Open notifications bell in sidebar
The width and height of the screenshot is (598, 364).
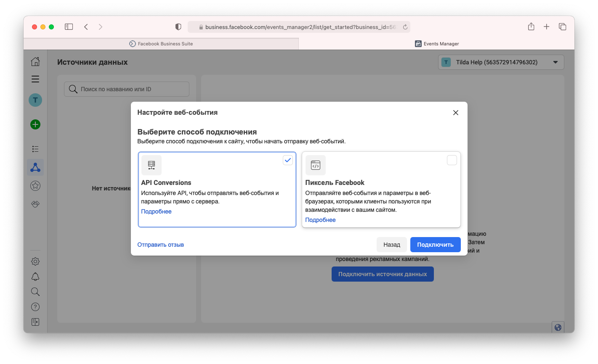click(35, 277)
